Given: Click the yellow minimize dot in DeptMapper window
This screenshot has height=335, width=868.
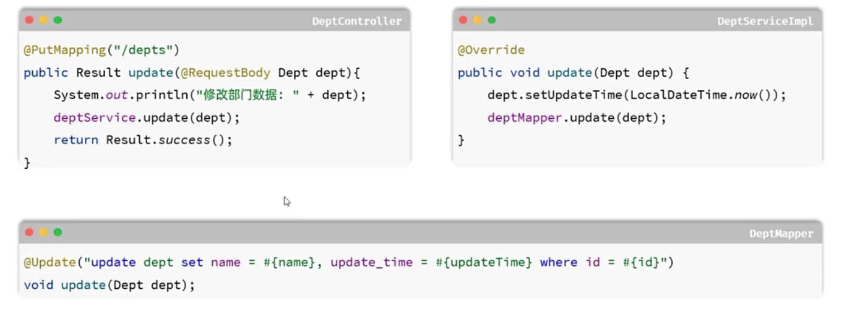Looking at the screenshot, I should click(x=44, y=232).
